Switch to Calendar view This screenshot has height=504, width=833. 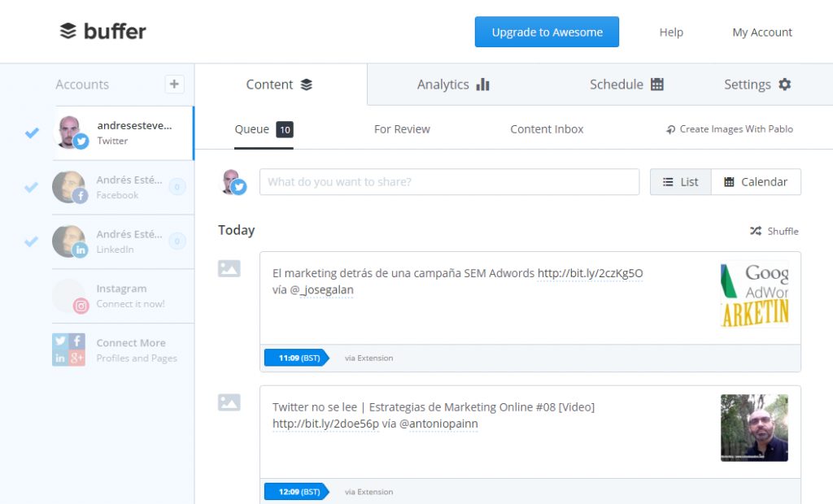click(756, 182)
